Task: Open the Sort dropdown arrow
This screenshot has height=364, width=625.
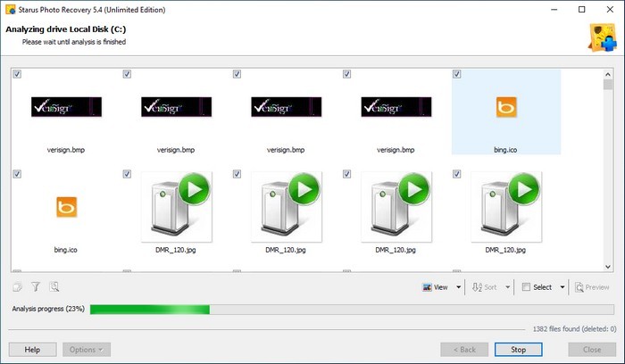Action: [x=508, y=287]
